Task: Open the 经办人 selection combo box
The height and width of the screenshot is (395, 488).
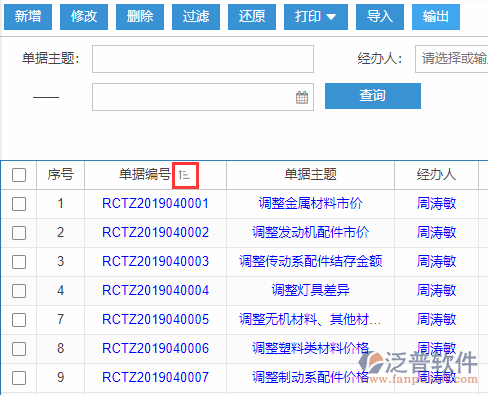Action: tap(451, 59)
